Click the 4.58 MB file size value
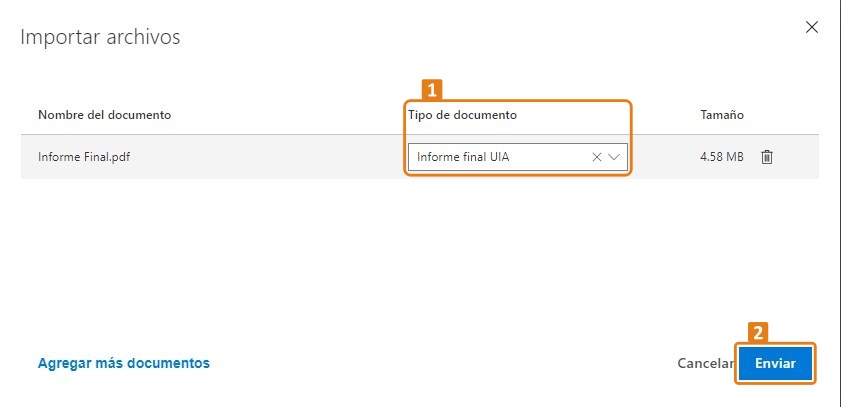This screenshot has height=407, width=841. point(722,157)
